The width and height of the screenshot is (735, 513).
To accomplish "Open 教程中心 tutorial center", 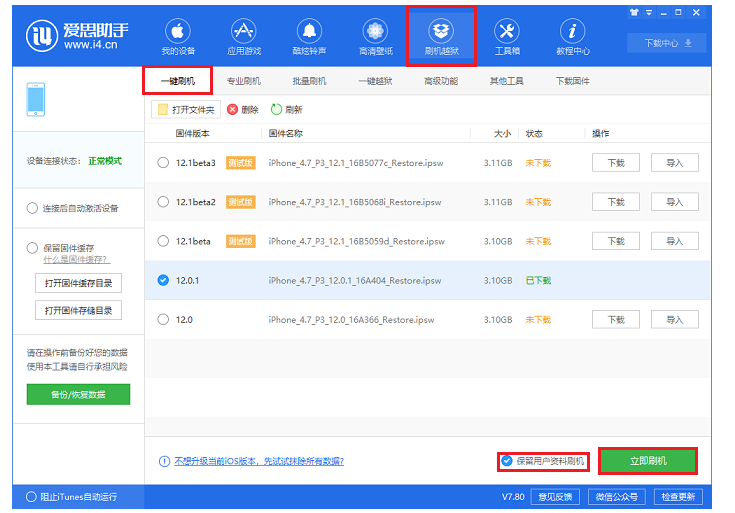I will click(x=573, y=37).
